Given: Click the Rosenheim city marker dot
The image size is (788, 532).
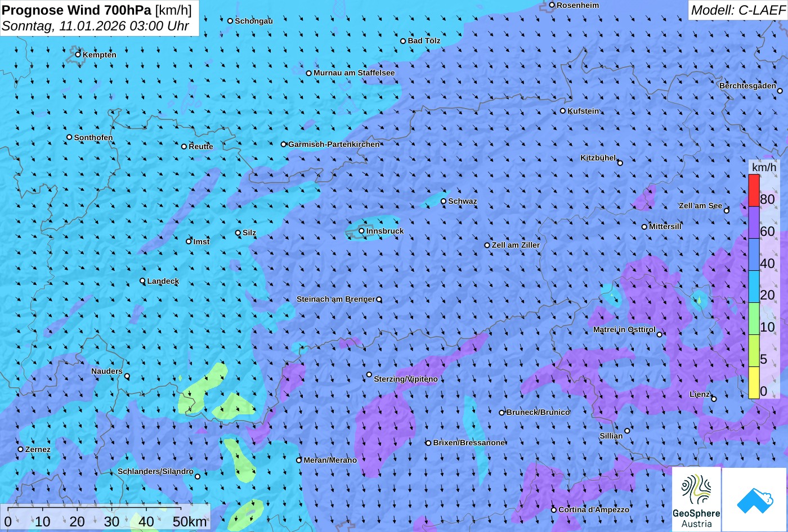Looking at the screenshot, I should point(552,5).
